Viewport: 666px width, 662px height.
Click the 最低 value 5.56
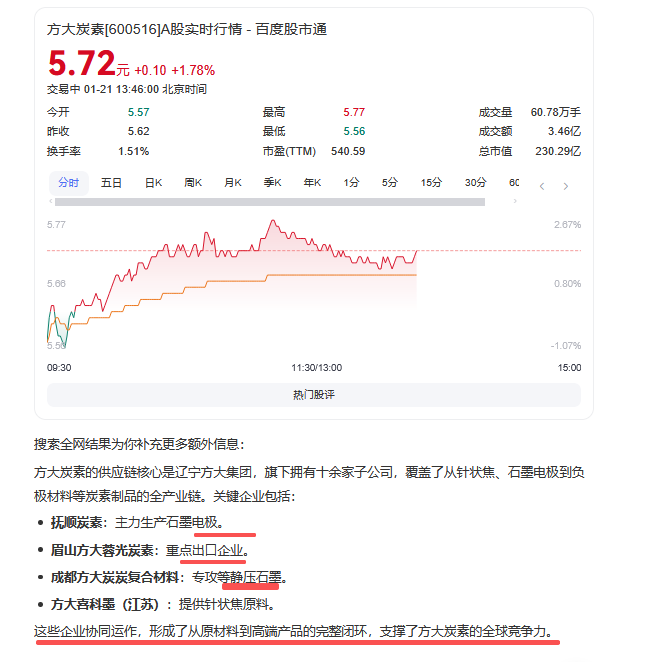(x=354, y=132)
